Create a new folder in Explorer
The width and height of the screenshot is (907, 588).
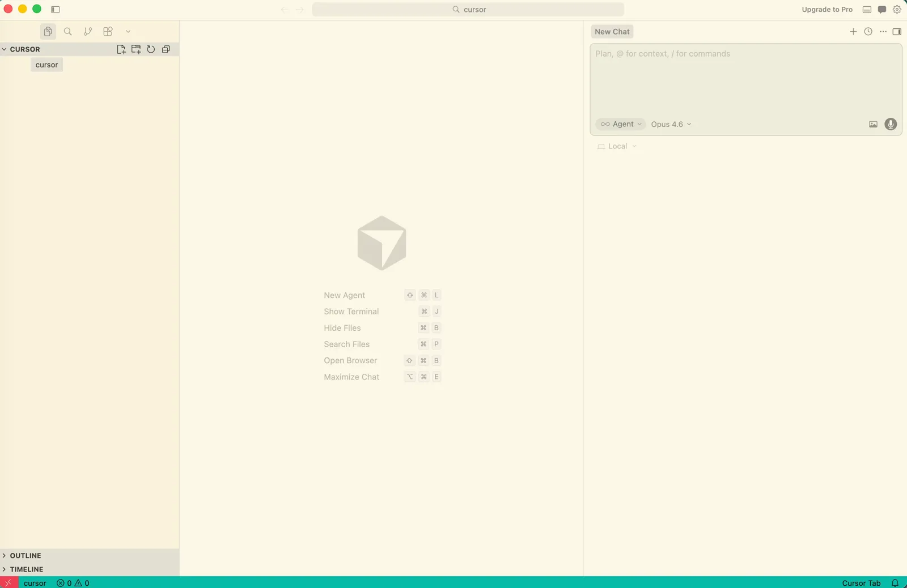click(136, 49)
